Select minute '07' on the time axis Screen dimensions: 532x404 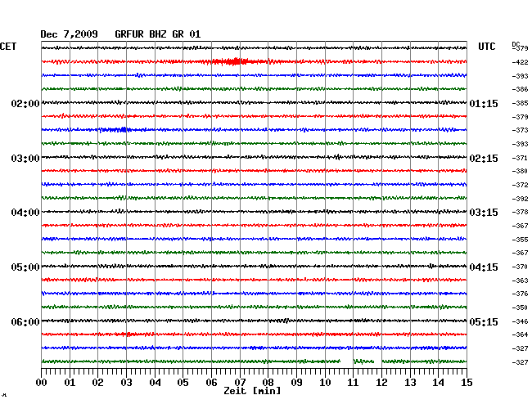240,382
